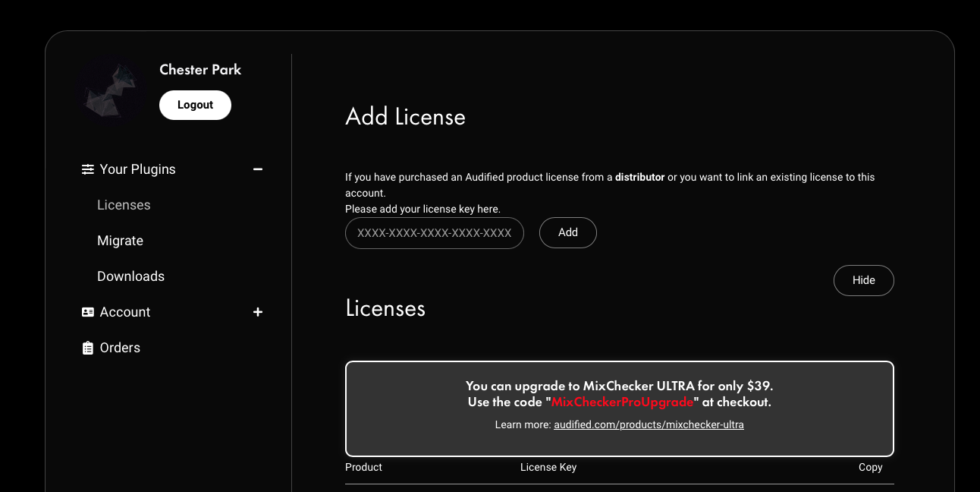The height and width of the screenshot is (492, 980).
Task: Select Account in sidebar
Action: pyautogui.click(x=125, y=312)
